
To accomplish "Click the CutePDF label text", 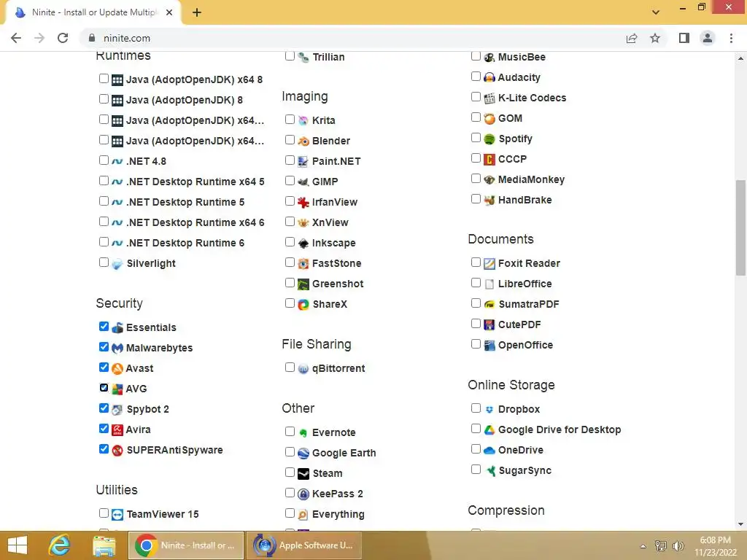I will pos(519,324).
